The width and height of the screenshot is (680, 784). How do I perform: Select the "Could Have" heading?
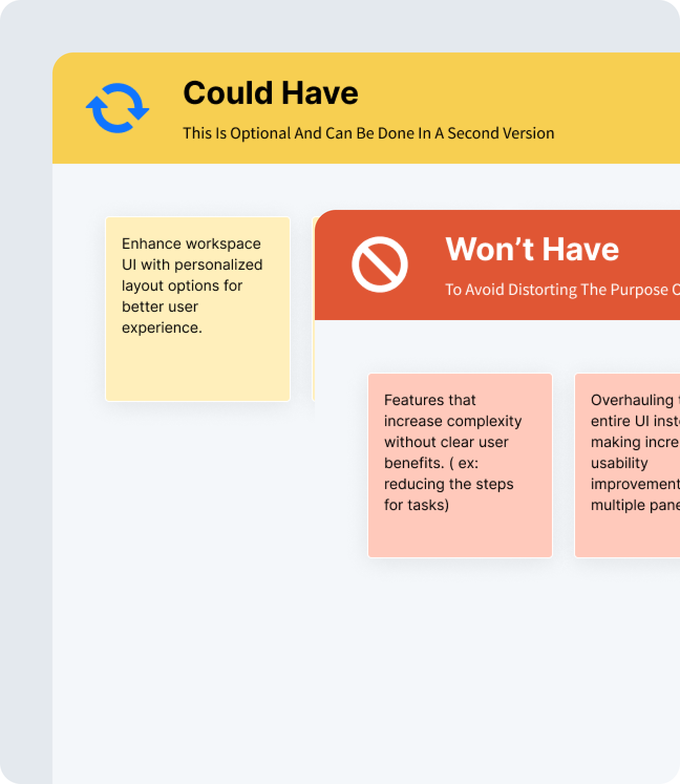[271, 93]
